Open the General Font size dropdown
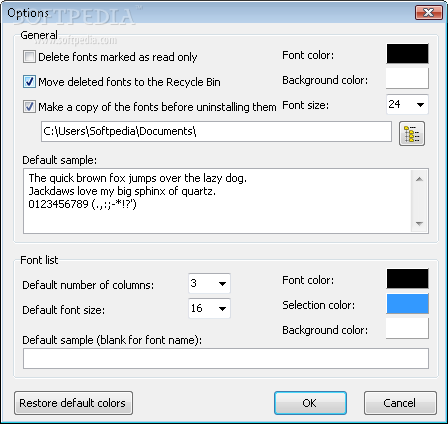This screenshot has width=448, height=424. (407, 105)
